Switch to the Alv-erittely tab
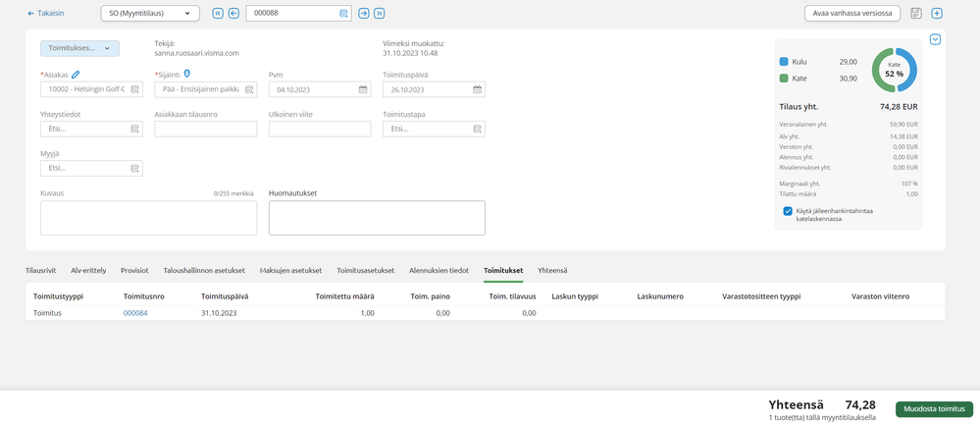 [x=88, y=271]
